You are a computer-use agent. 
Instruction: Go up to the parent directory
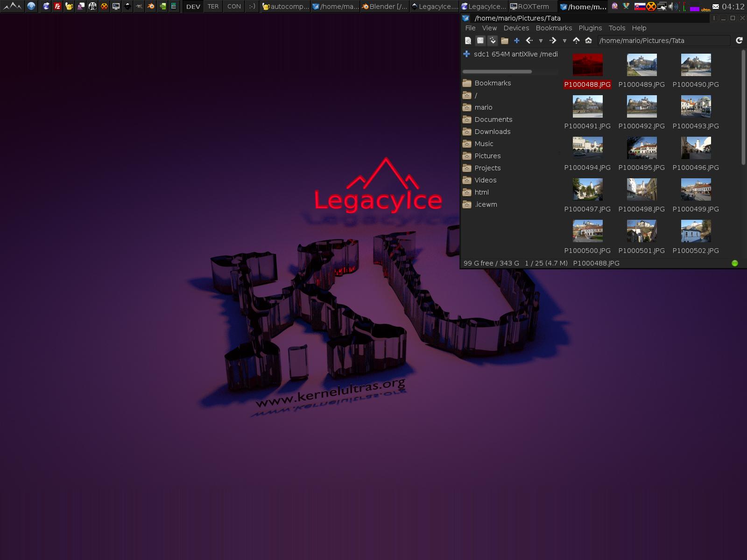click(x=576, y=41)
